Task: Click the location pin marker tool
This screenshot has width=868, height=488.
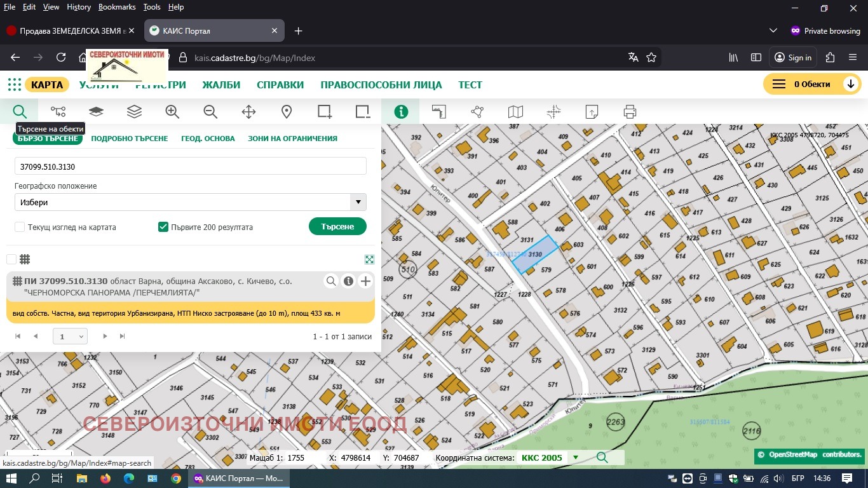Action: (x=287, y=112)
